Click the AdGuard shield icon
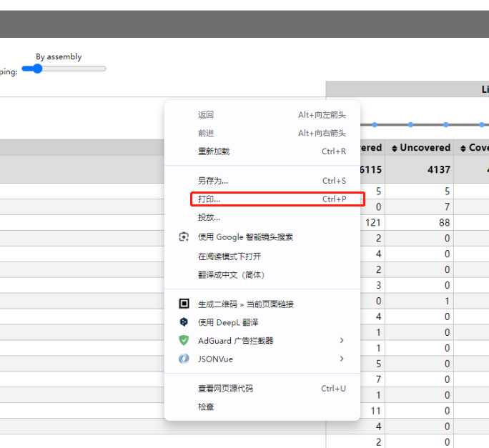Screen dimensions: 489x448 (x=184, y=341)
